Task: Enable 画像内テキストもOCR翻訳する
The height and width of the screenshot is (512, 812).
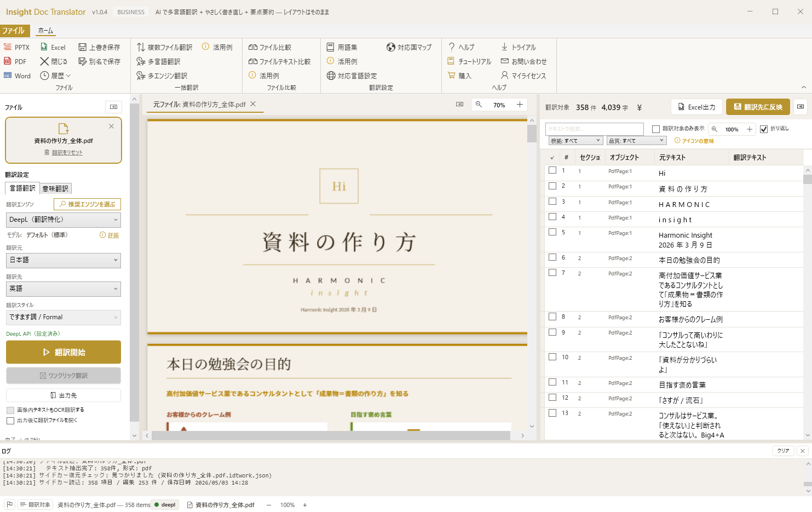Action: click(x=10, y=410)
